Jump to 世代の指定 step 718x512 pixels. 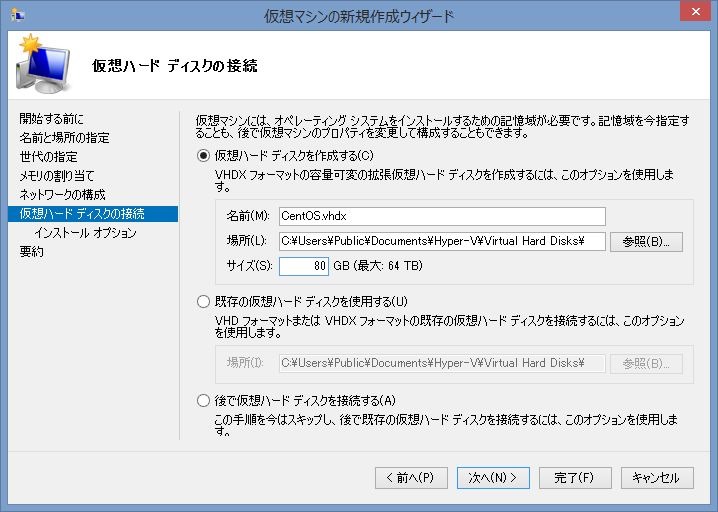(48, 157)
